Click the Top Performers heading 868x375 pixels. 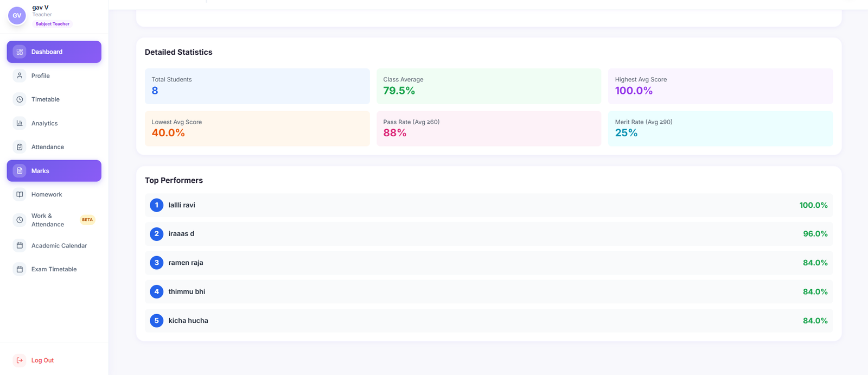(174, 180)
